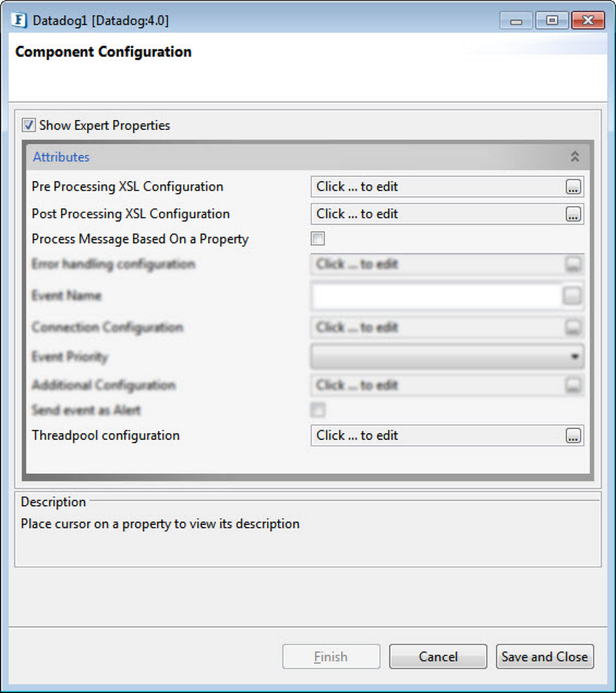Maximize the Datadog1 window
Image resolution: width=616 pixels, height=693 pixels.
[x=552, y=21]
